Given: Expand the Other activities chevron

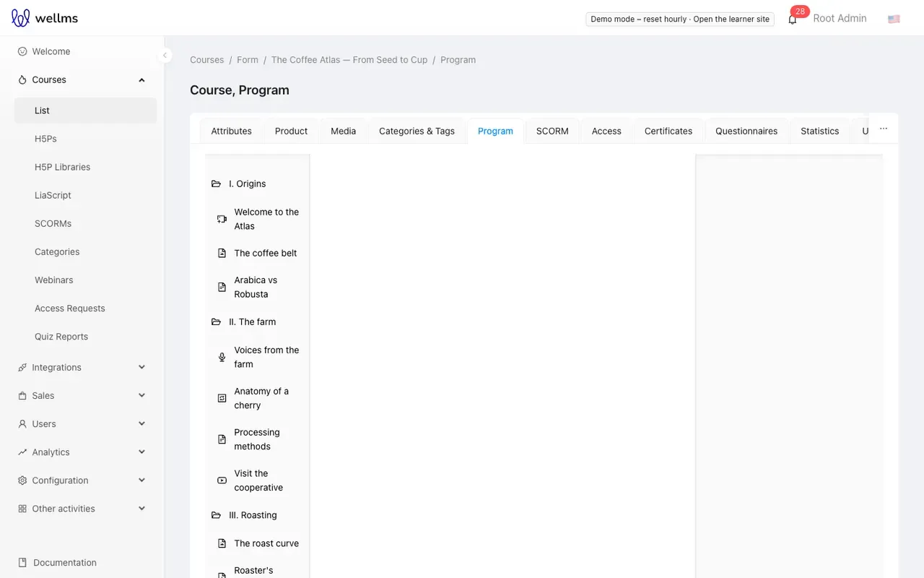Looking at the screenshot, I should (141, 508).
